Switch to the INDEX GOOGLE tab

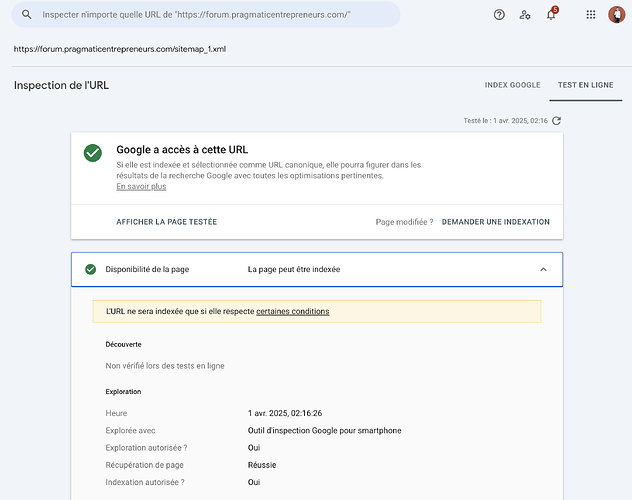512,85
